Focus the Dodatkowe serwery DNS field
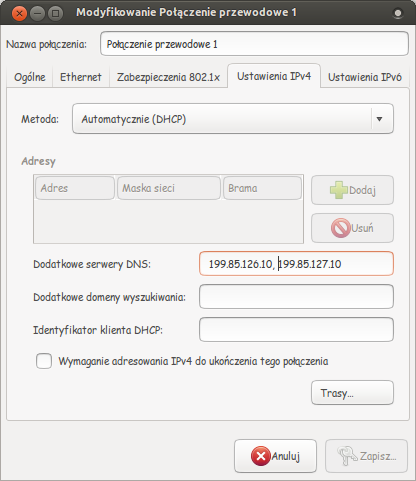The image size is (416, 481). (x=296, y=264)
